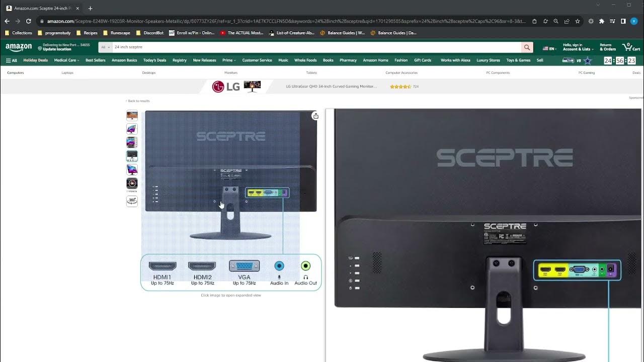The height and width of the screenshot is (362, 644).
Task: Expand the Medical Care dropdown
Action: 67,60
